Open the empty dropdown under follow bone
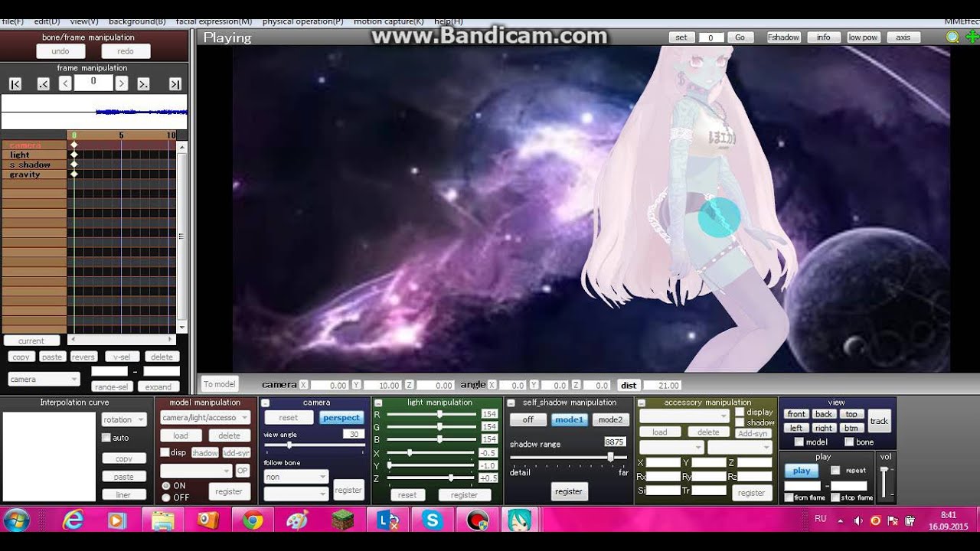The height and width of the screenshot is (551, 980). coord(296,494)
